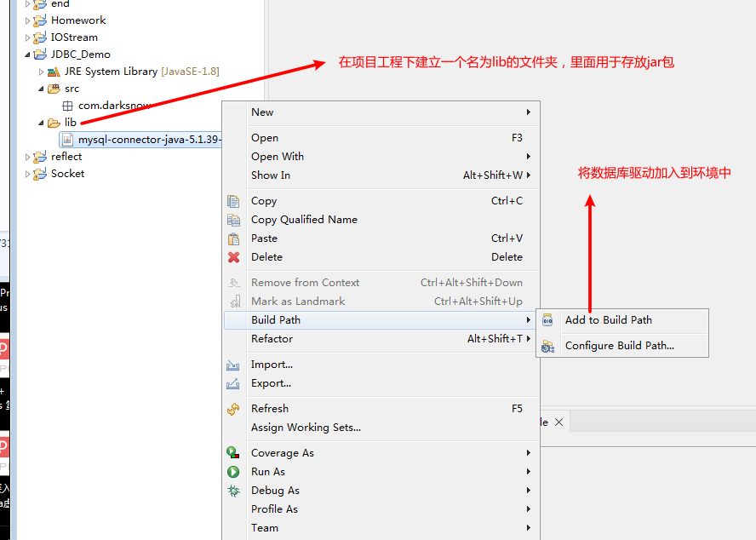
Task: Select the lib folder label
Action: (x=71, y=123)
